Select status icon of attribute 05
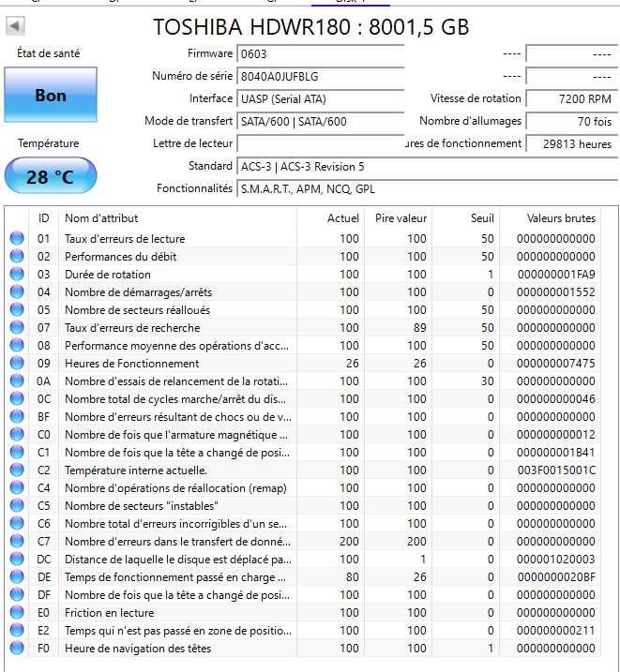This screenshot has width=620, height=672. pyautogui.click(x=17, y=309)
